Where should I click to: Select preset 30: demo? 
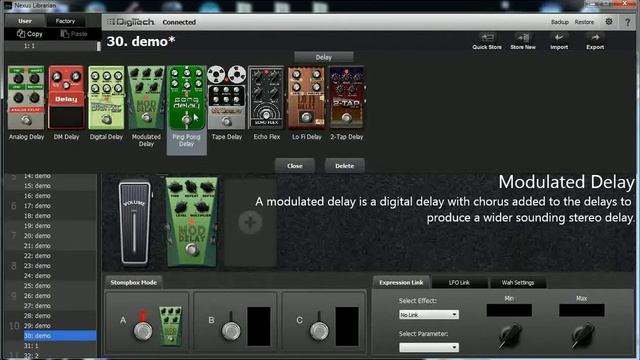point(60,336)
